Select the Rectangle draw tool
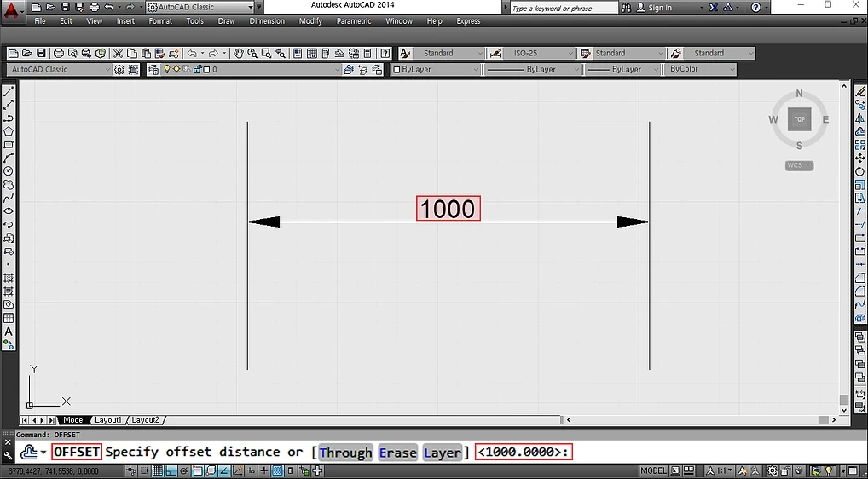868x479 pixels. click(9, 145)
